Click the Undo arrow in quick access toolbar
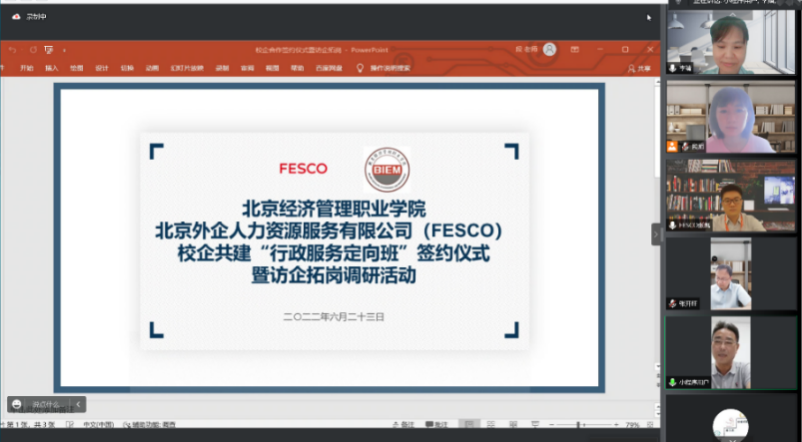 13,49
